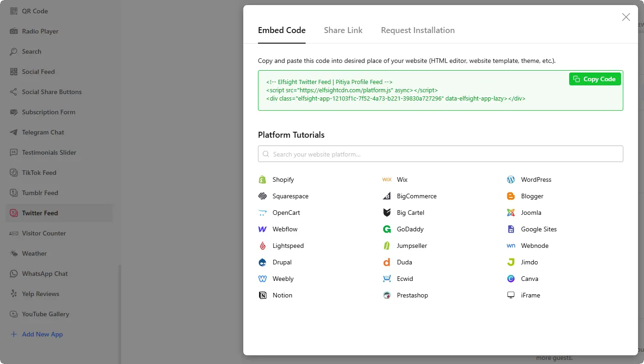Select Visitor Counter in the sidebar
Viewport: 644px width, 364px height.
(44, 233)
